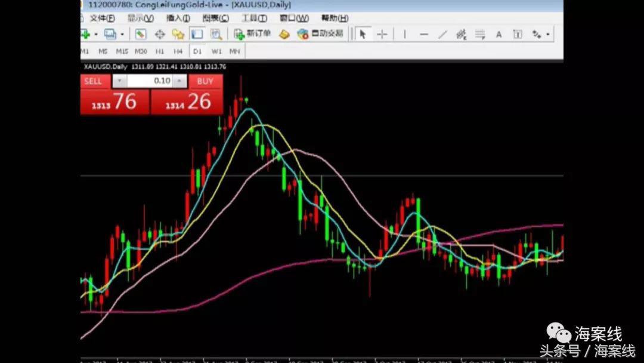Viewport: 644px width, 363px height.
Task: Open the Market Watch panel icon
Action: (141, 34)
